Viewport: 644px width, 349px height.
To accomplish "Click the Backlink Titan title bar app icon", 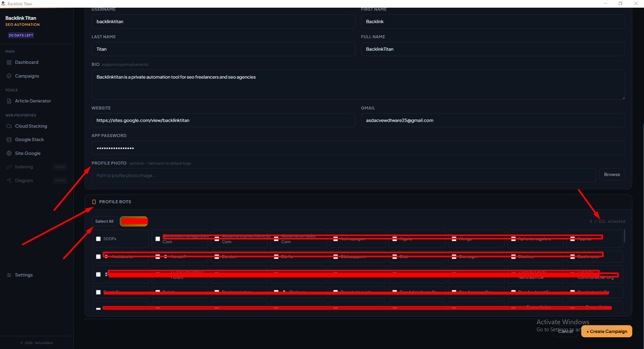I will [x=3, y=4].
